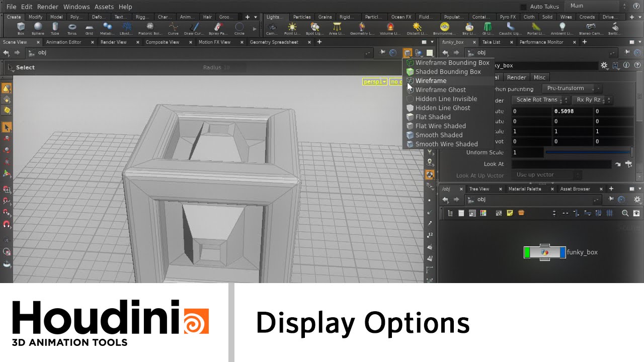The height and width of the screenshot is (362, 644).
Task: Select the Box shelf tool
Action: pyautogui.click(x=21, y=29)
